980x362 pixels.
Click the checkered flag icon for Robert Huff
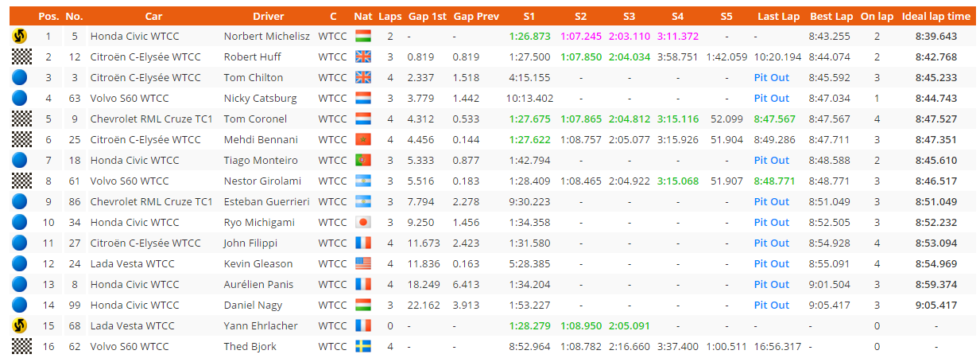pyautogui.click(x=20, y=57)
